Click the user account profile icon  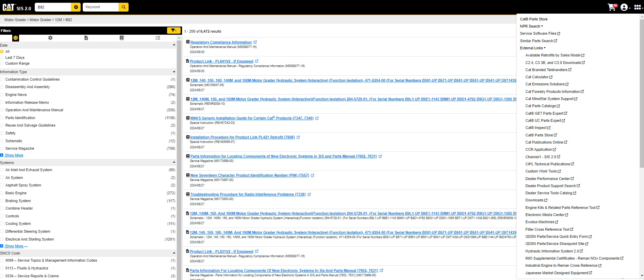click(624, 7)
